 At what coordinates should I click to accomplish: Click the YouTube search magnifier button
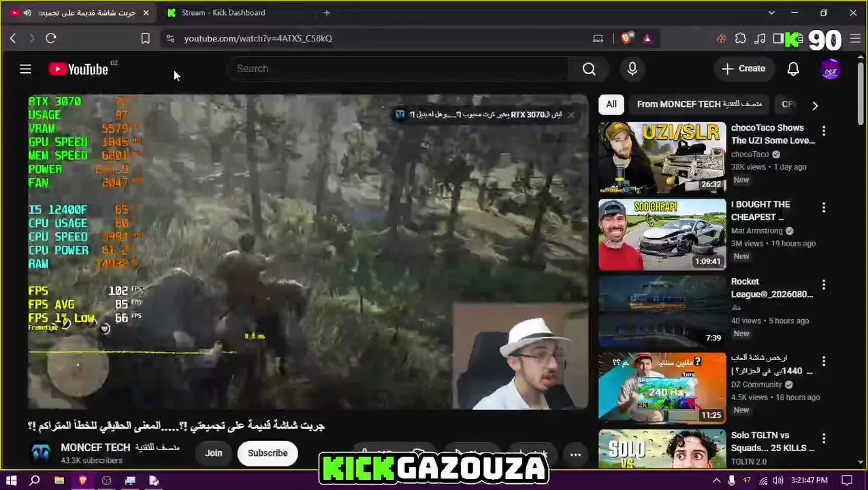589,69
